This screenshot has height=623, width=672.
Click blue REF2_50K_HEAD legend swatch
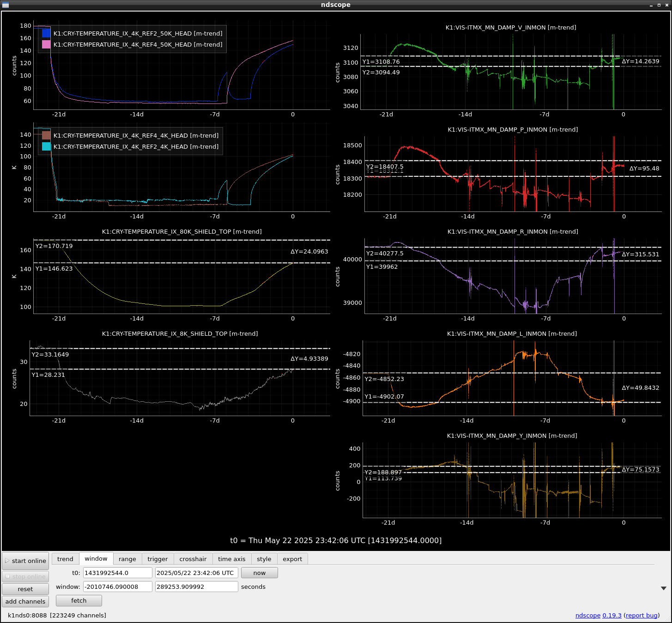coord(46,33)
